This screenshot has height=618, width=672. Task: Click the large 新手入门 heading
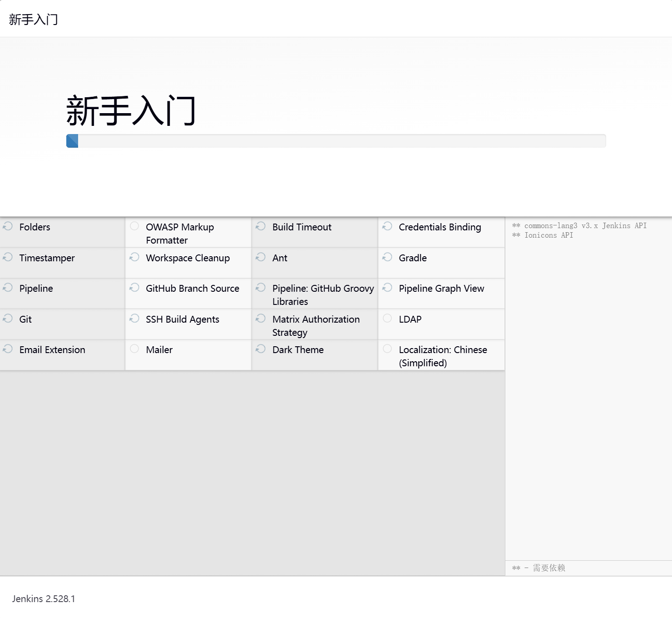click(131, 110)
